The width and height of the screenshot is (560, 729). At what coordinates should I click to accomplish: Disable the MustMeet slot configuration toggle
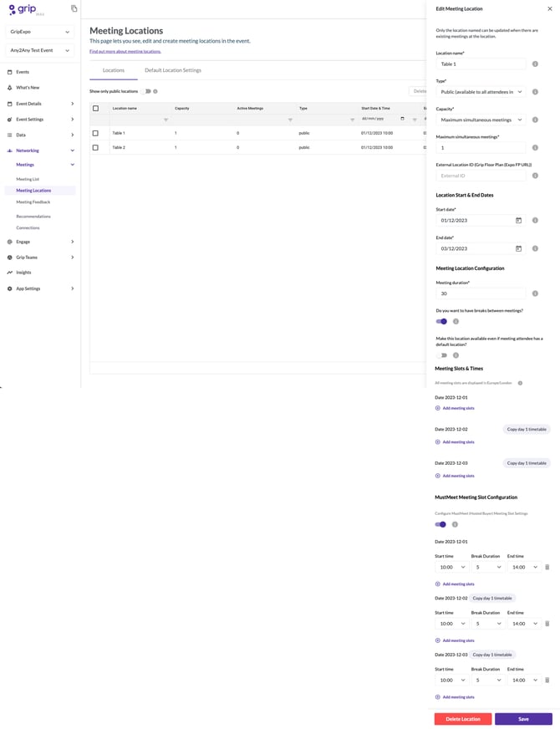(441, 524)
